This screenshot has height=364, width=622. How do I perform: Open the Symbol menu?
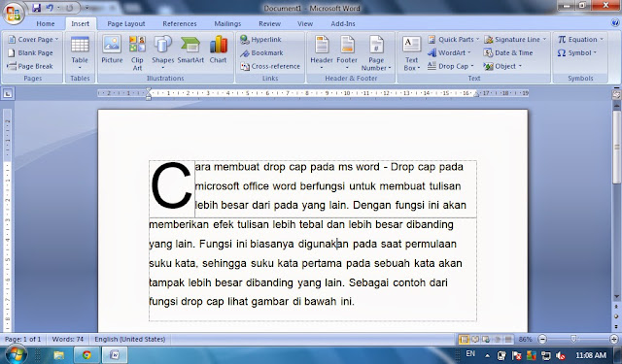576,52
